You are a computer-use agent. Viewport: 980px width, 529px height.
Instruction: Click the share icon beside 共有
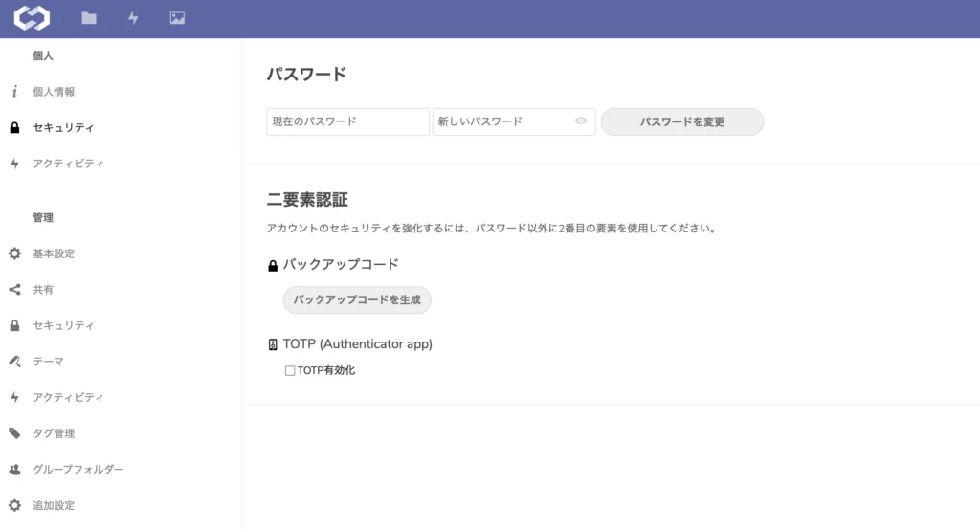tap(14, 290)
